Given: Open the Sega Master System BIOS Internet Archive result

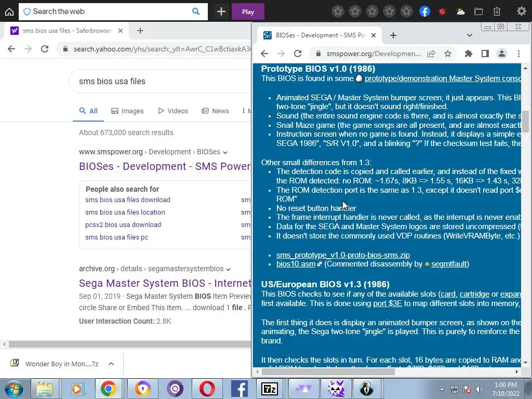Looking at the screenshot, I should click(165, 283).
